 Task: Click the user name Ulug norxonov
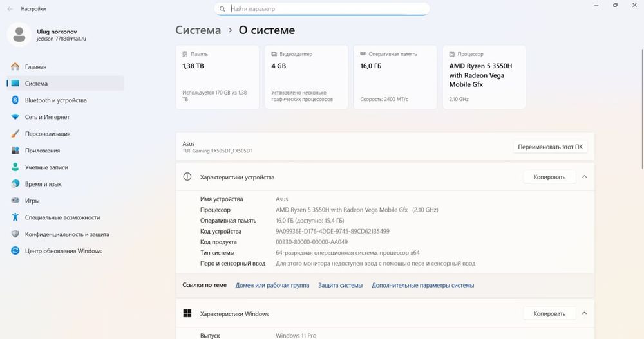(x=57, y=32)
